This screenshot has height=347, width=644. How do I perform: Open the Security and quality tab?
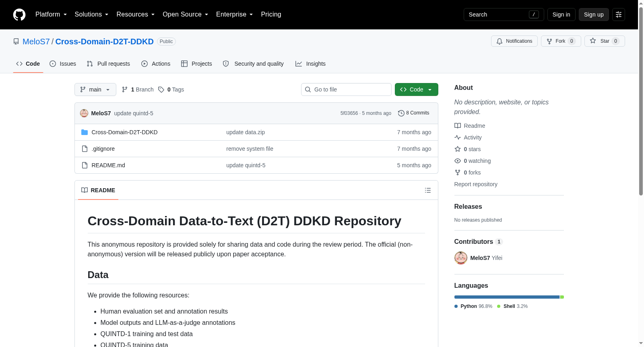[253, 64]
